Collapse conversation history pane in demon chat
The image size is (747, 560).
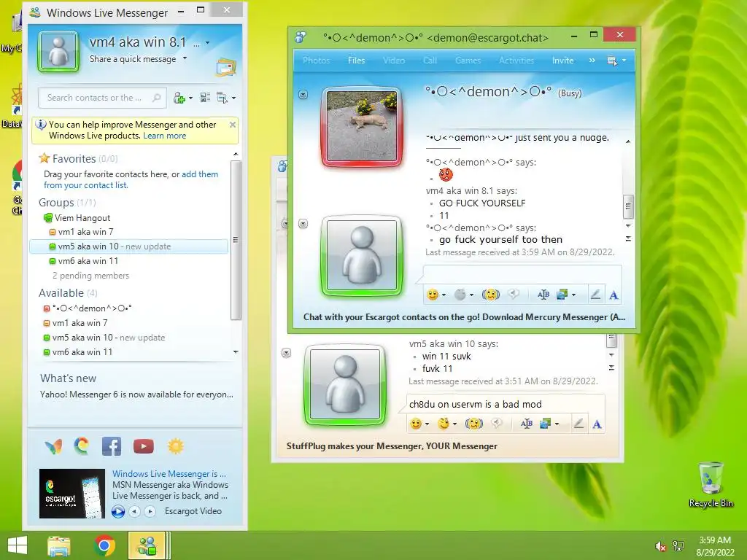click(x=628, y=238)
